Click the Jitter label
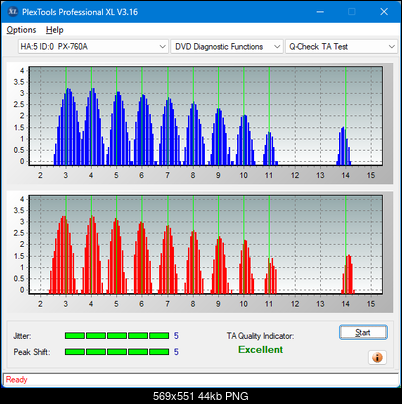Screen dimensions: 402x404 [22, 336]
